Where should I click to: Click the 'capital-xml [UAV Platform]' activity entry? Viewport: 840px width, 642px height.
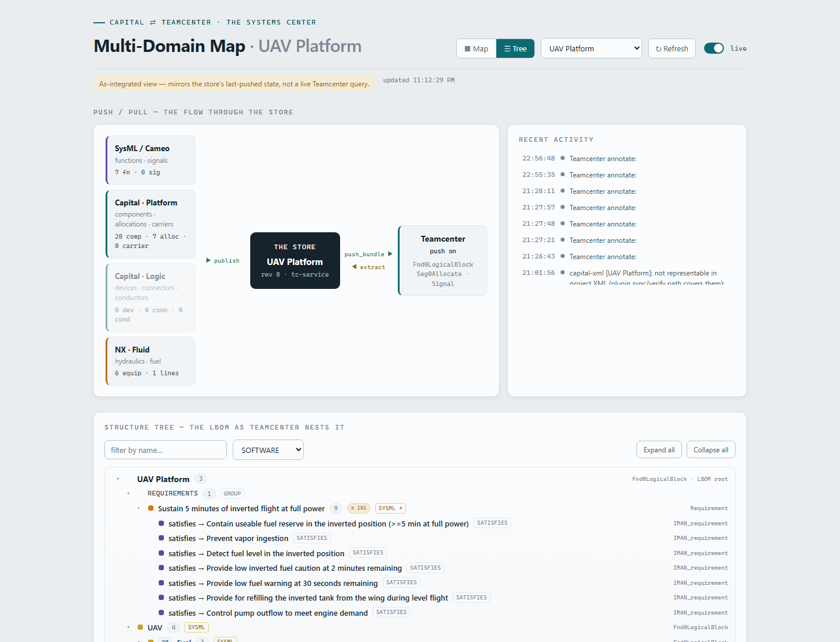click(625, 277)
